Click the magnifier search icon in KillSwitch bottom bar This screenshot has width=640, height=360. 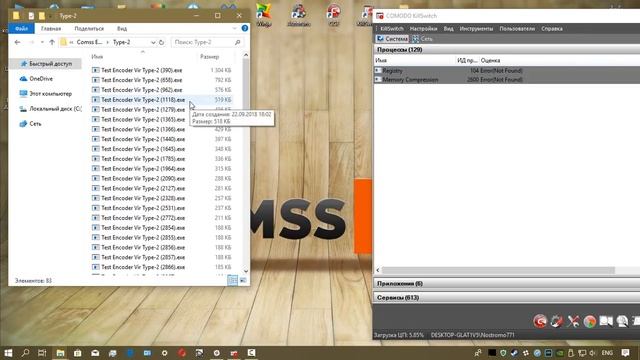pyautogui.click(x=622, y=322)
